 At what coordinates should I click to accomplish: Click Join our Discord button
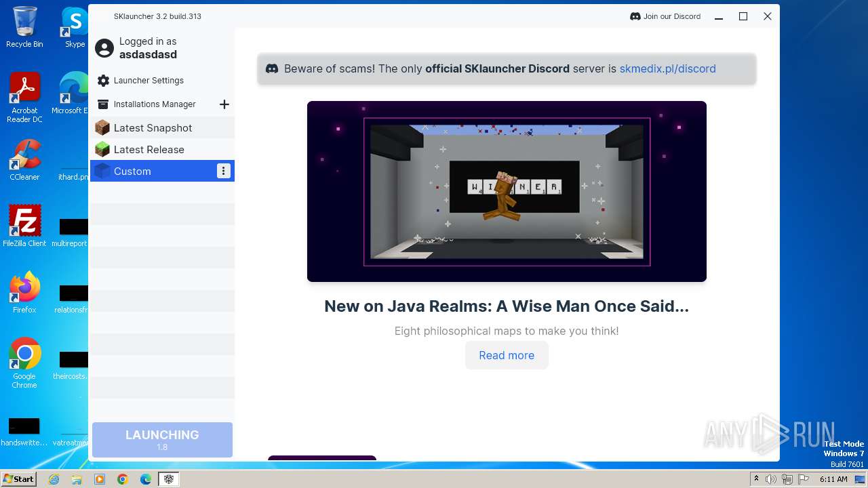665,16
